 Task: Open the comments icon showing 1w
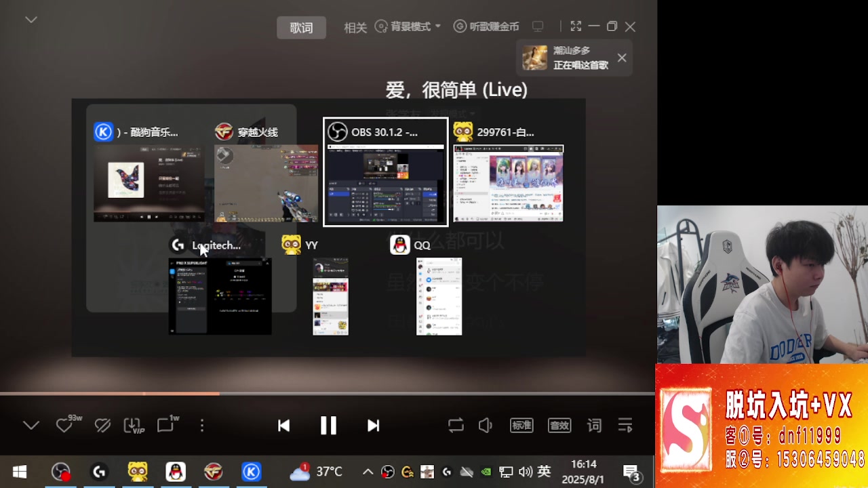click(167, 425)
